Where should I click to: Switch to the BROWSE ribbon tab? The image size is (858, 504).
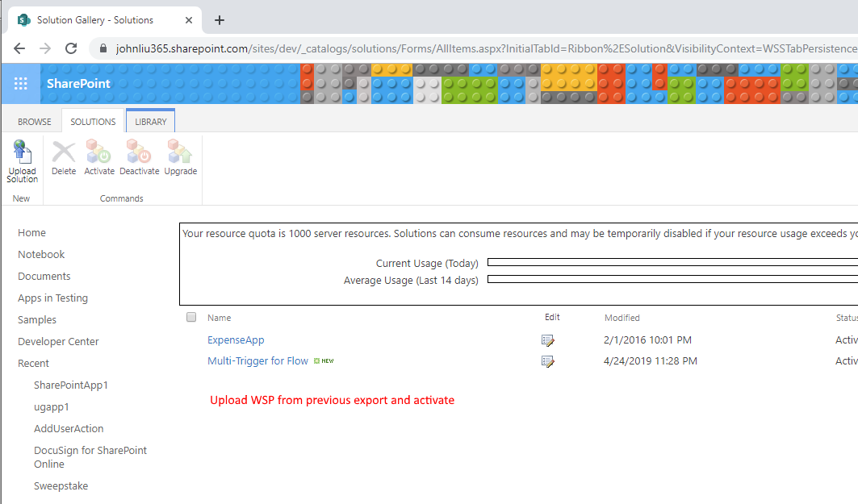(x=35, y=122)
